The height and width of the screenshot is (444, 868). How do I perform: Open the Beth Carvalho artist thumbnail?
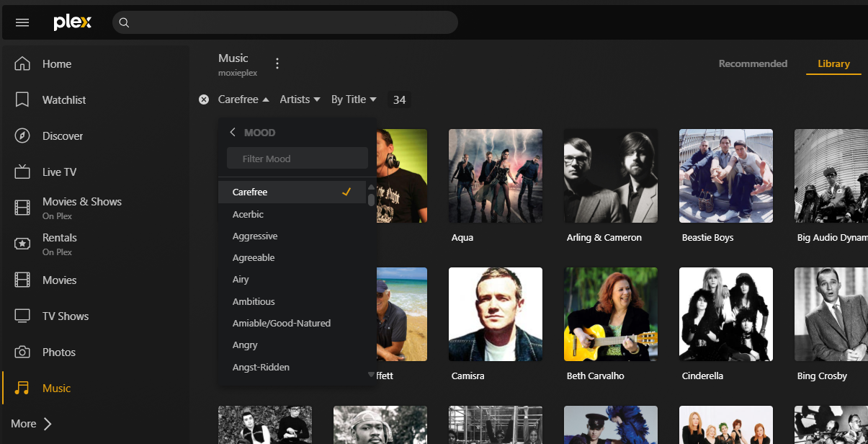tap(611, 314)
